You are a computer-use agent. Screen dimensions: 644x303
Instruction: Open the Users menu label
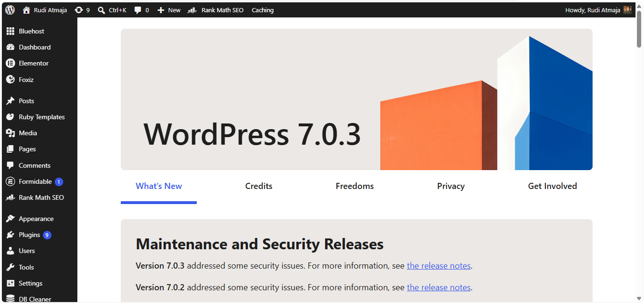pyautogui.click(x=27, y=251)
